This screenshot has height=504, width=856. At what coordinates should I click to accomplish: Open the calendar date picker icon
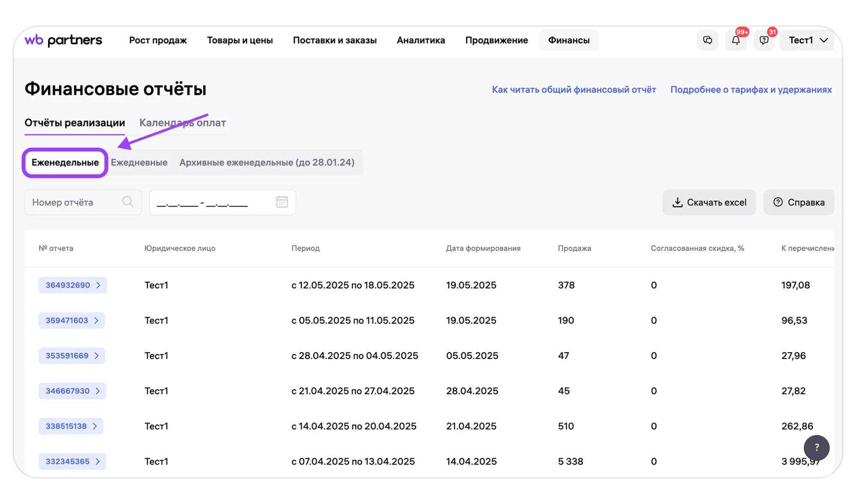tap(282, 202)
